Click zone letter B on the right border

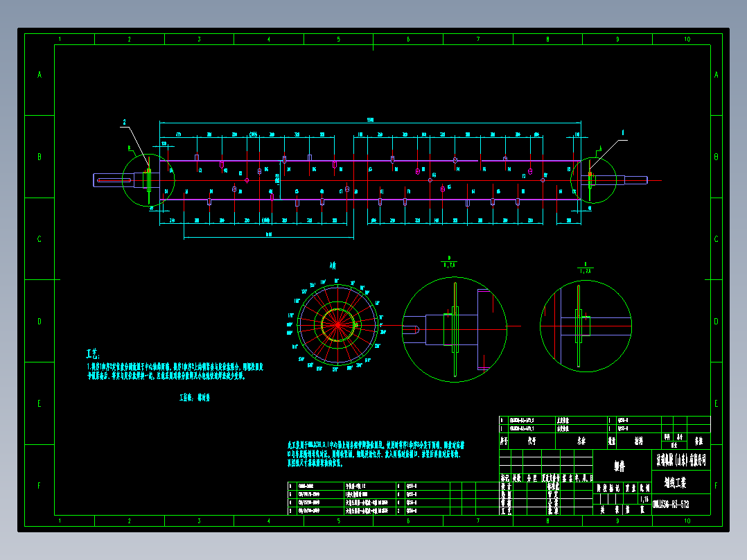click(716, 157)
